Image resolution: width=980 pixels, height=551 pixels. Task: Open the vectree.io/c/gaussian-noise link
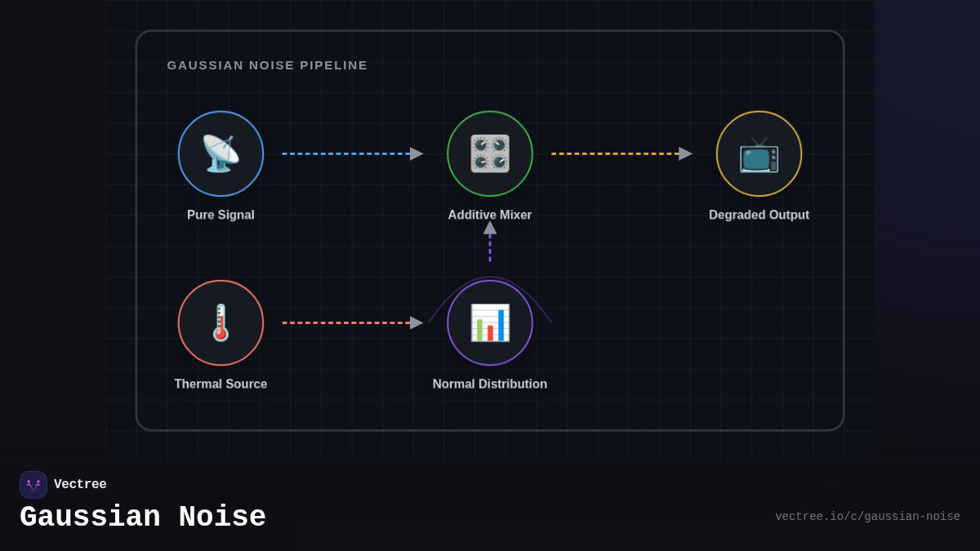pos(867,517)
